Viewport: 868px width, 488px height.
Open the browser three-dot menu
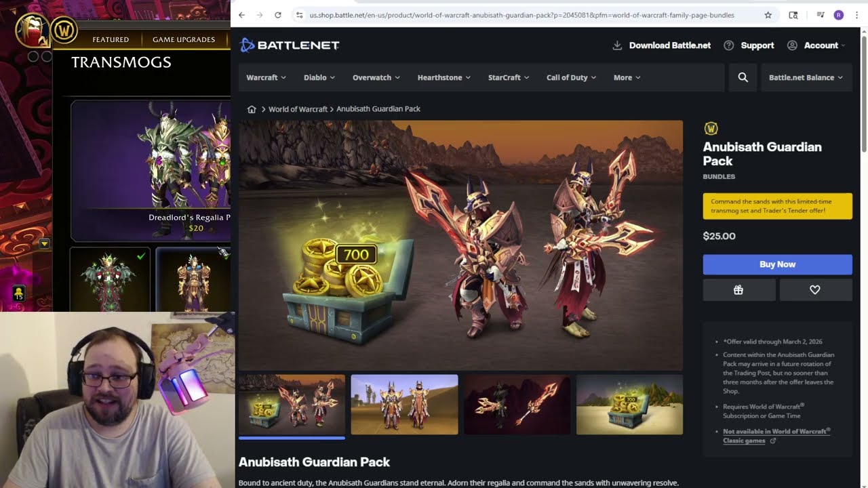pos(857,15)
